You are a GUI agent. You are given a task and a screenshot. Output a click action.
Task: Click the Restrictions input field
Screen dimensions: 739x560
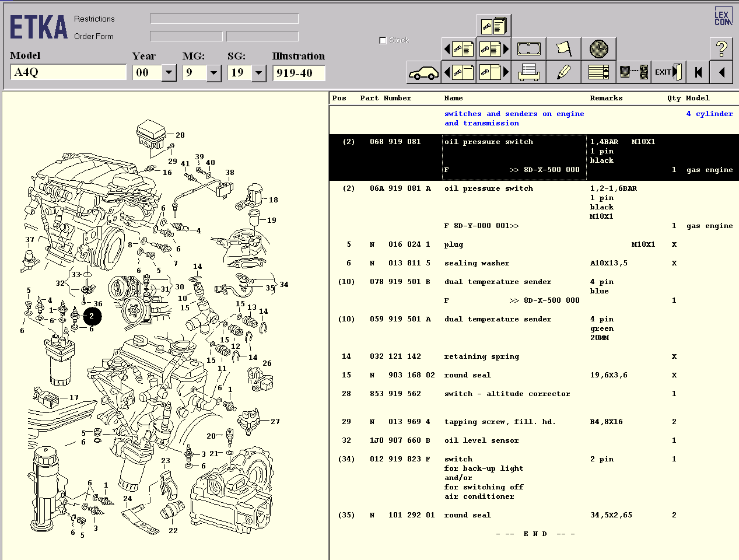[x=224, y=19]
